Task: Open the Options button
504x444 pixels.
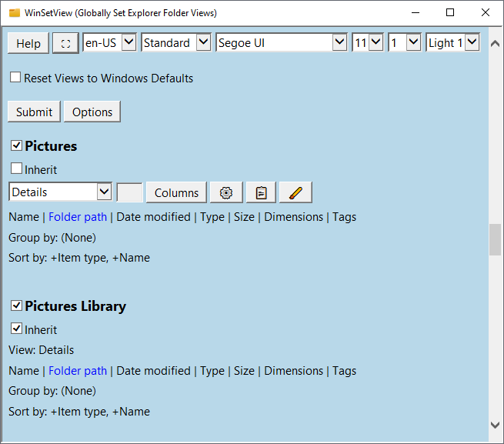Action: (x=92, y=112)
